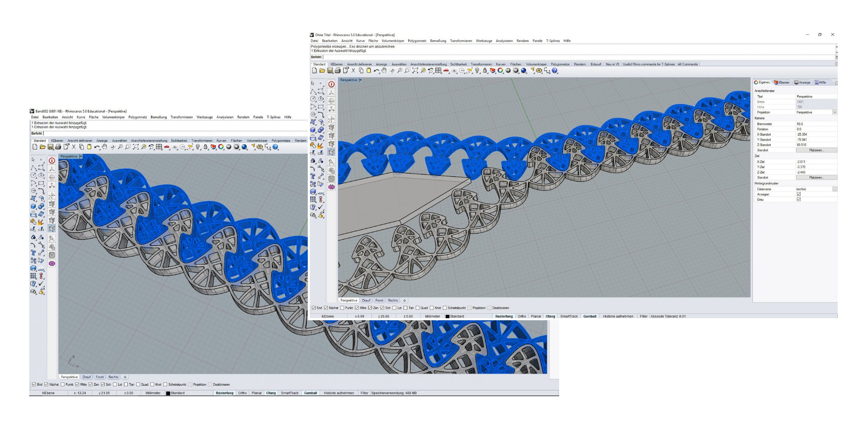868x423 pixels.
Task: Open the Projektion dropdown in the properties panel
Action: [834, 112]
